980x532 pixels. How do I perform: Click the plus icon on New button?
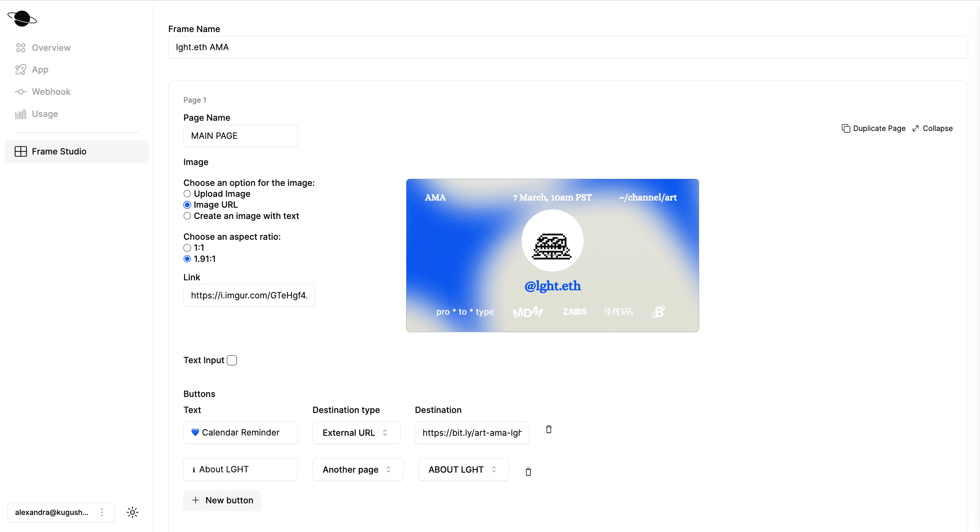click(196, 500)
